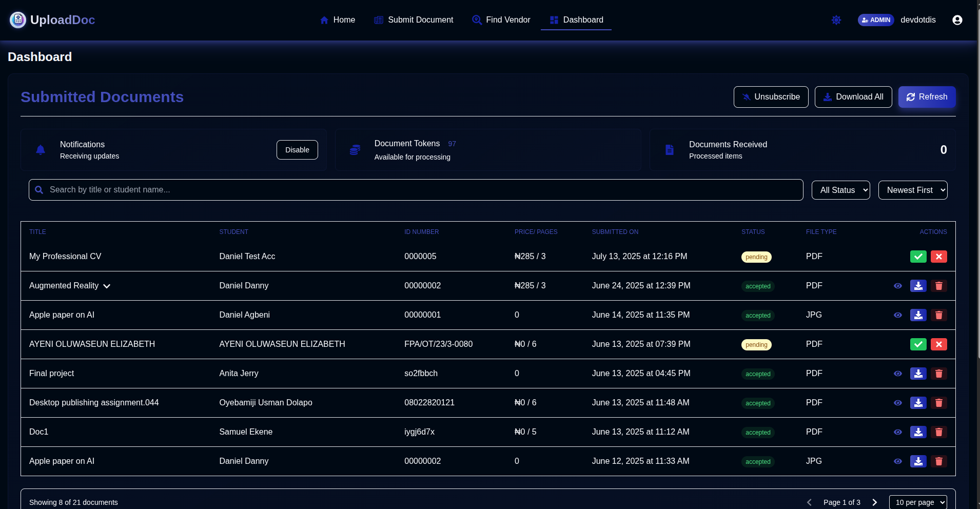Click the Download All button

tap(853, 97)
